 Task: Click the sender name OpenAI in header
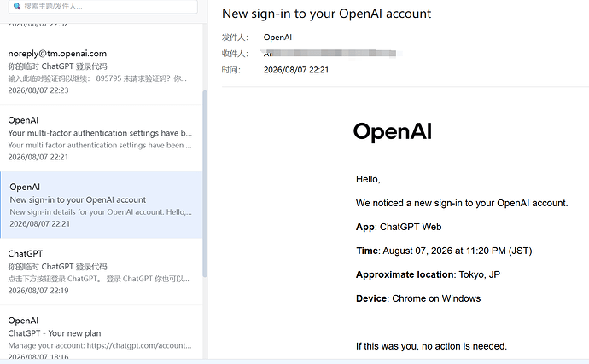click(277, 38)
